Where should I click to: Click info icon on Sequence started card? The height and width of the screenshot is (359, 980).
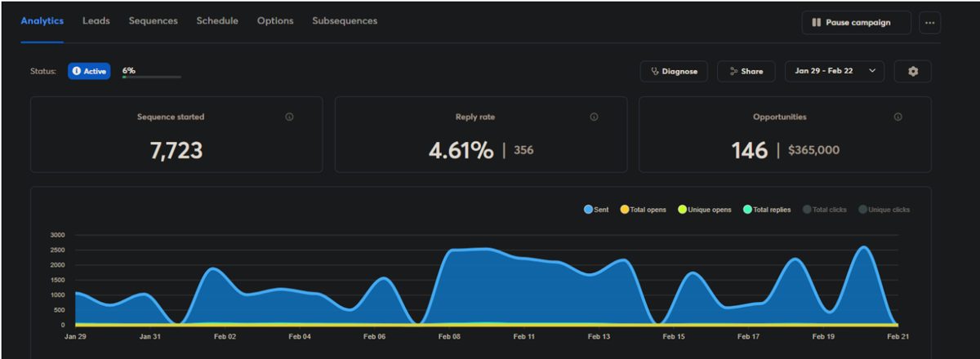289,117
